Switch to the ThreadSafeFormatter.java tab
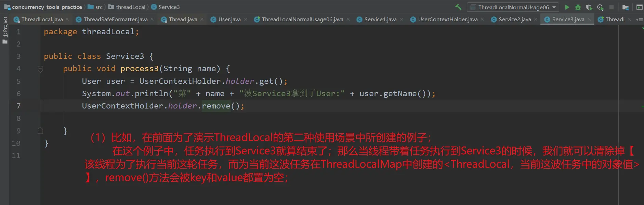 point(115,20)
